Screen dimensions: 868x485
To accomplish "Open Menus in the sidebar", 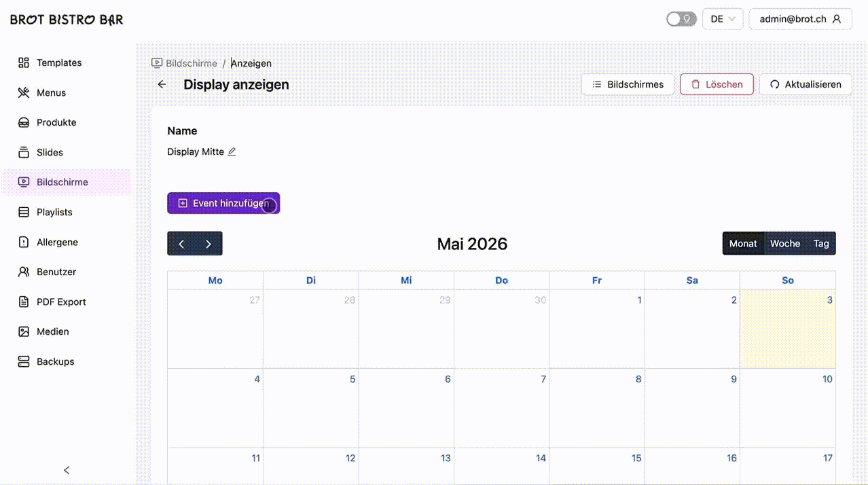I will [66, 92].
